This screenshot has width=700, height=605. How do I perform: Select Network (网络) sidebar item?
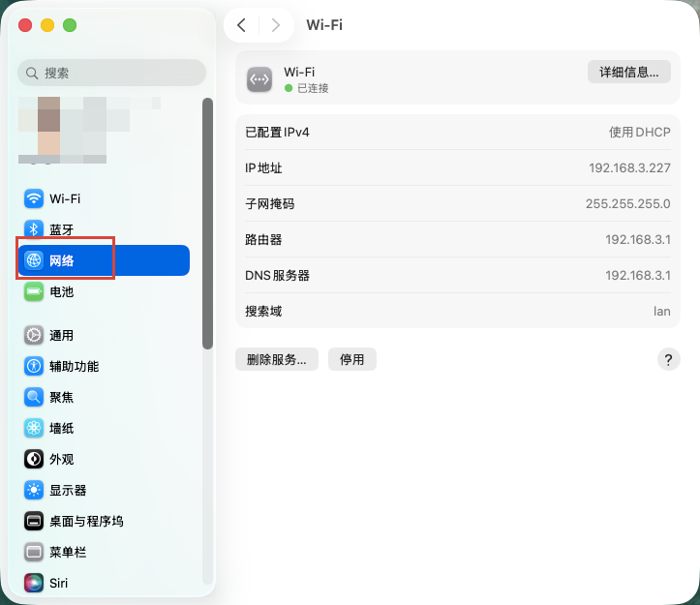pos(104,260)
